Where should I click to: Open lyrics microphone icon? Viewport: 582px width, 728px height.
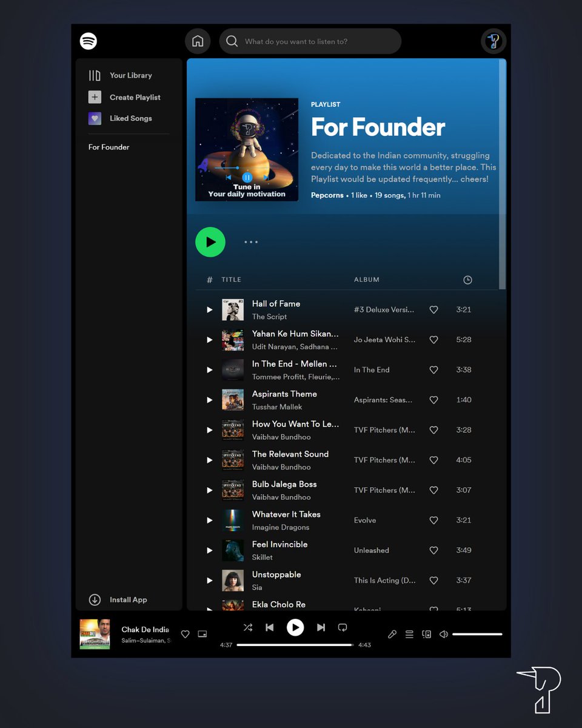(x=392, y=634)
